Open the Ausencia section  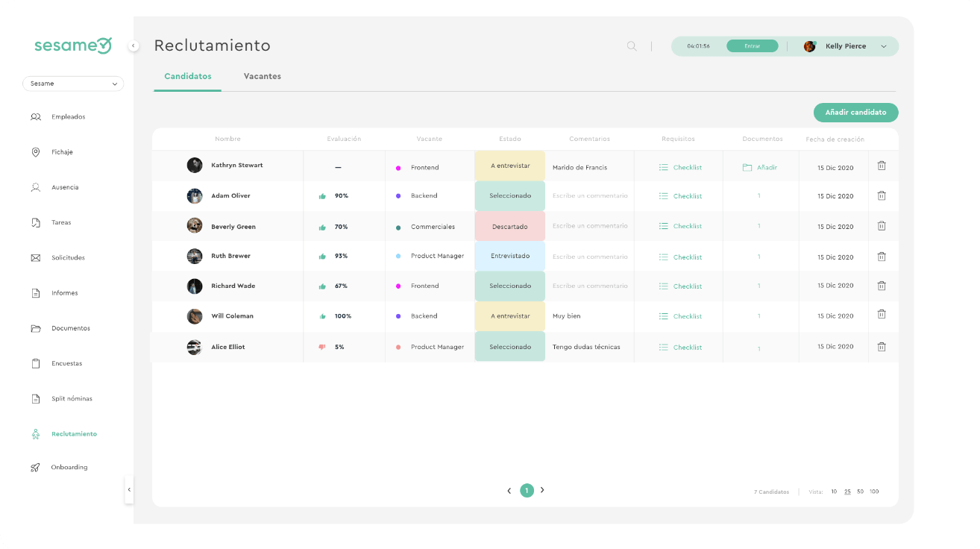(36, 186)
